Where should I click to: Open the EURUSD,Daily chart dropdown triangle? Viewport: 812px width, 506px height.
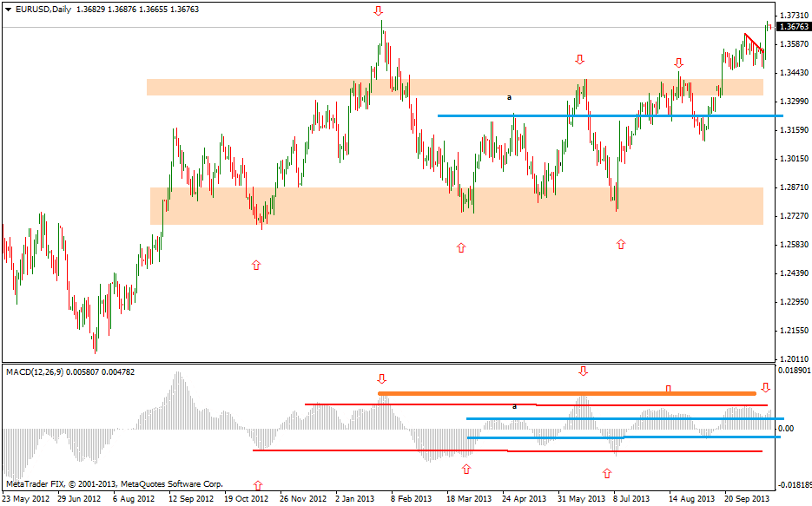(x=8, y=9)
